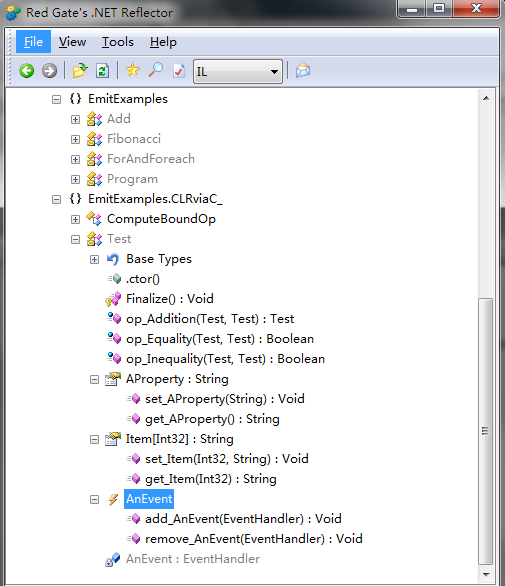Refresh using the green refresh icon
The image size is (505, 586).
point(102,71)
